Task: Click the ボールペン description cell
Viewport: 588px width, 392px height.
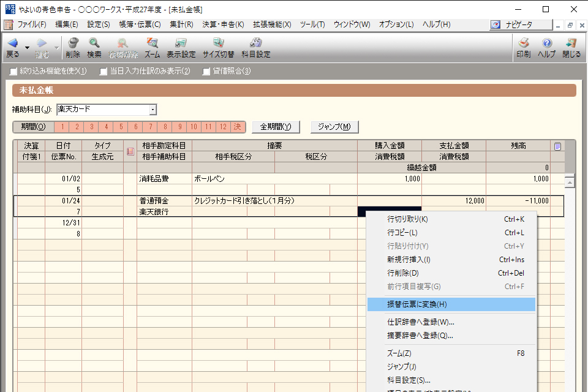Action: pos(274,179)
